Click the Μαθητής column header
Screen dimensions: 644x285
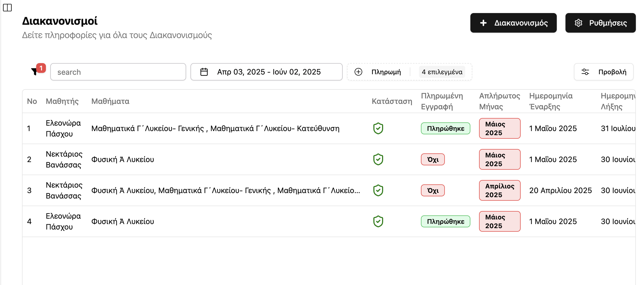pos(62,101)
